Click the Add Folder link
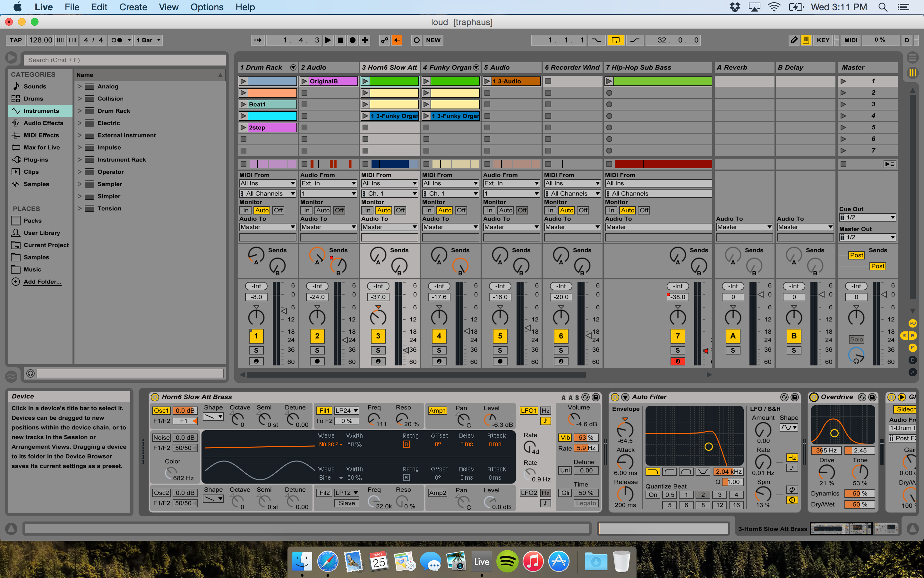Viewport: 924px width, 578px height. [42, 282]
